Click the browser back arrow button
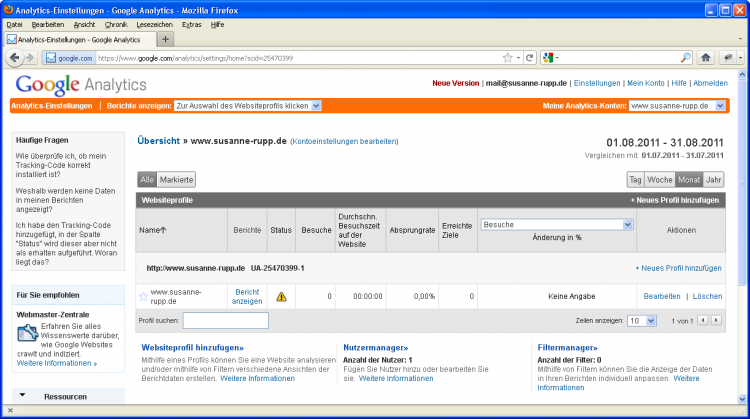This screenshot has height=419, width=750. click(x=15, y=58)
